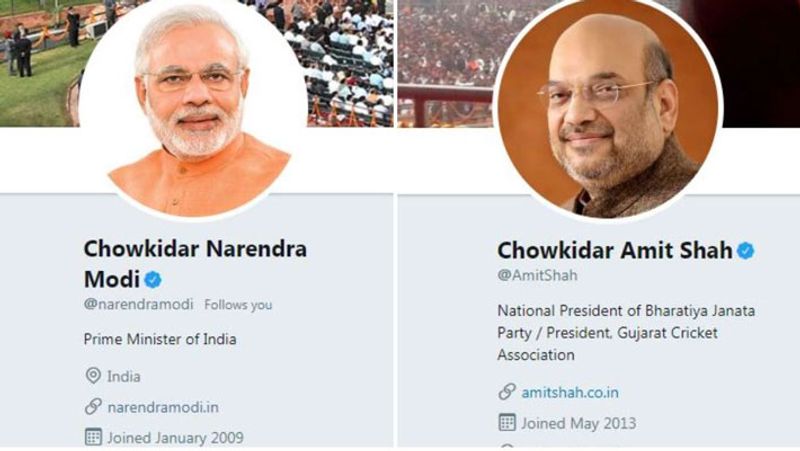
Task: Click the "Prime Minister of India" bio text
Action: pos(160,339)
